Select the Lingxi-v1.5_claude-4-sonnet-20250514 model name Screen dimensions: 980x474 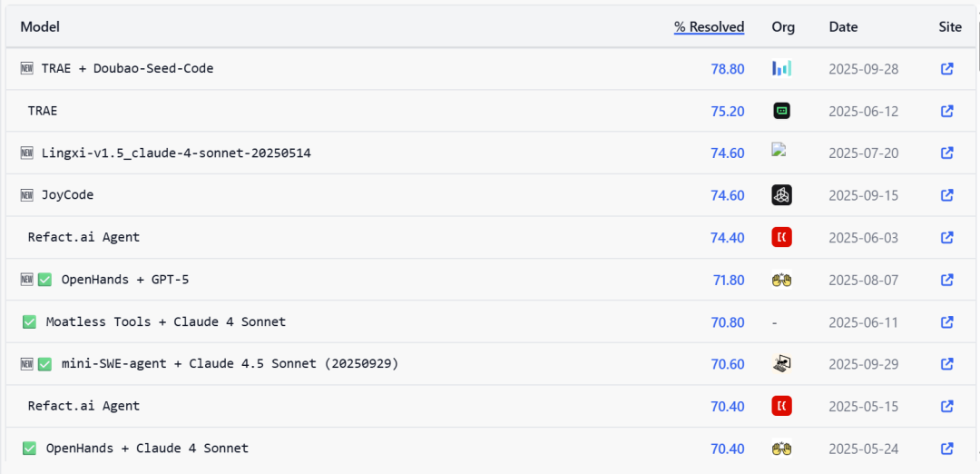coord(176,153)
